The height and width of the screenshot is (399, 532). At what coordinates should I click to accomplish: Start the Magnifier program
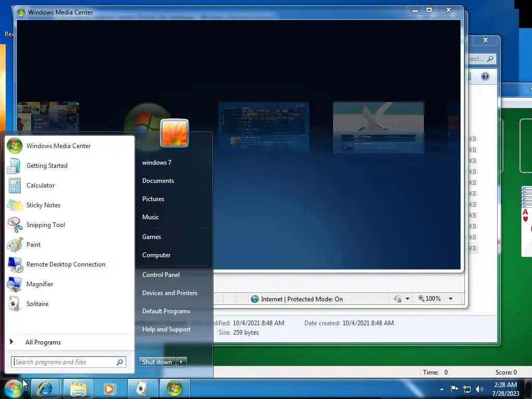pos(70,284)
